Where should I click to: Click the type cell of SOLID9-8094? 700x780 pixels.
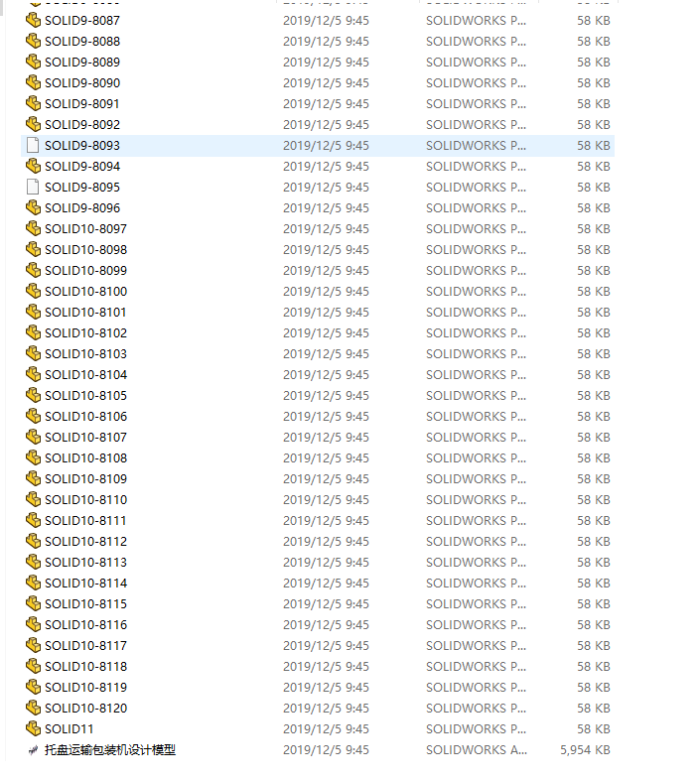[x=476, y=166]
